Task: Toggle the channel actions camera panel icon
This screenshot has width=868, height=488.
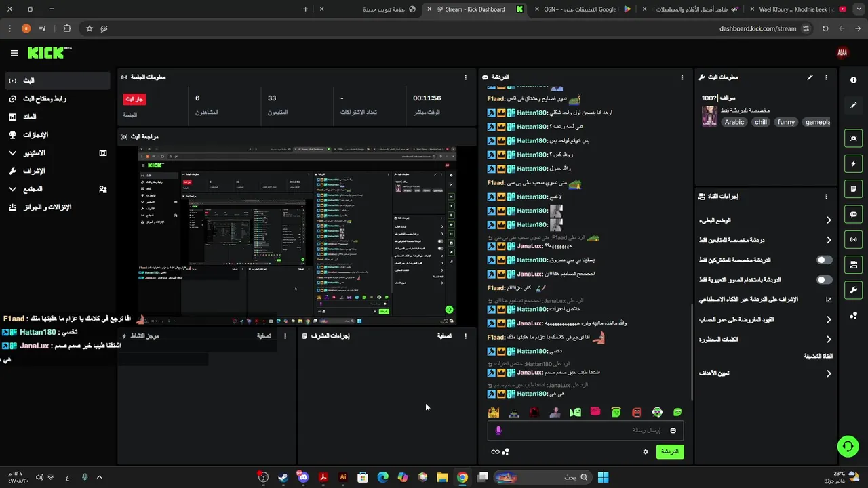Action: pos(853,264)
